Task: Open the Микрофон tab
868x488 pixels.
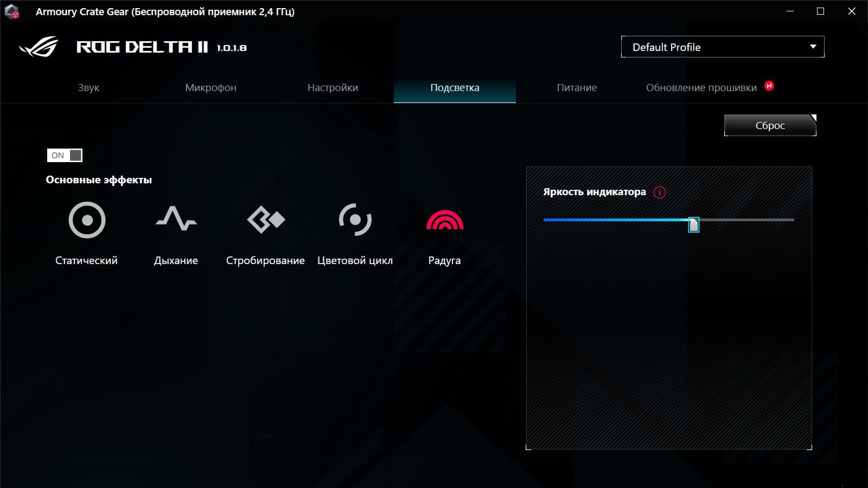Action: coord(210,88)
